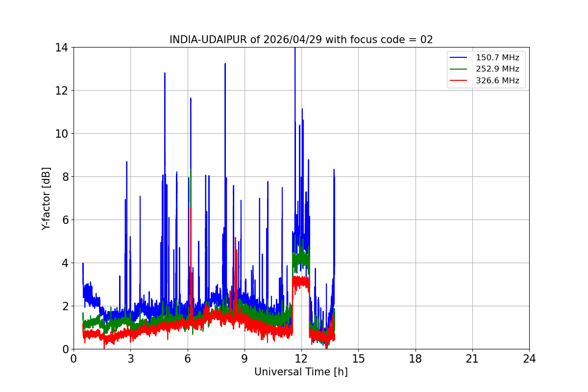Screen dimensions: 588x392
Task: Click y-axis tick label 2
Action: pyautogui.click(x=65, y=306)
